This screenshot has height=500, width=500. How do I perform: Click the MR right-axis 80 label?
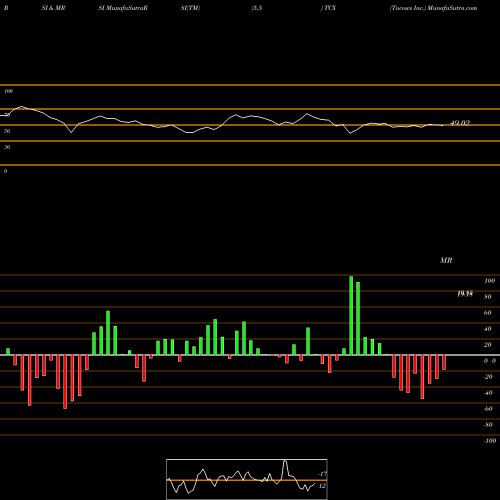[x=488, y=297]
